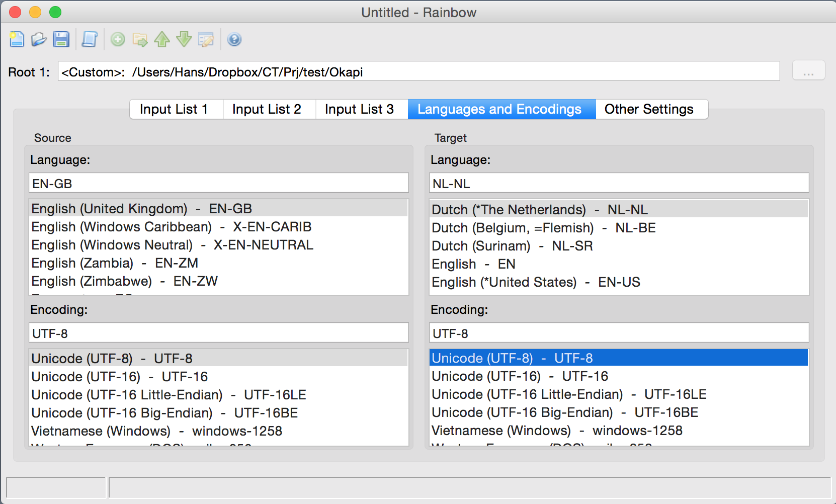The image size is (836, 504).
Task: Switch to the Input List 3 tab
Action: [x=359, y=109]
